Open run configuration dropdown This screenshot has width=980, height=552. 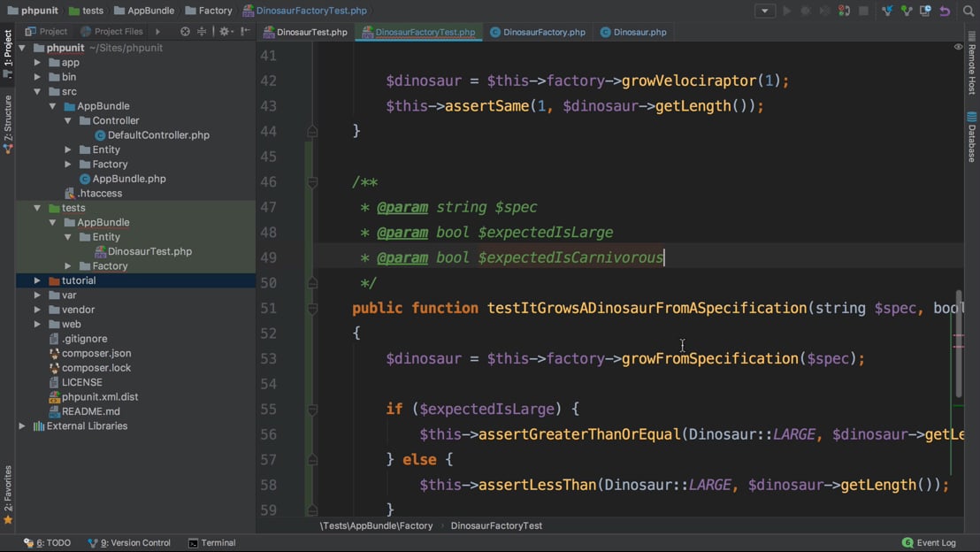[x=765, y=11]
